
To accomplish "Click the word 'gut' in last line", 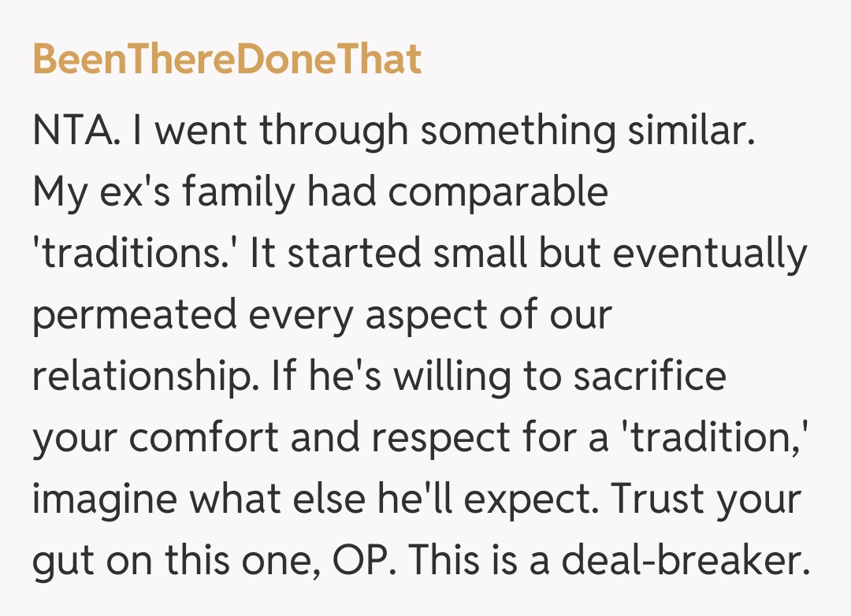I will [x=61, y=561].
